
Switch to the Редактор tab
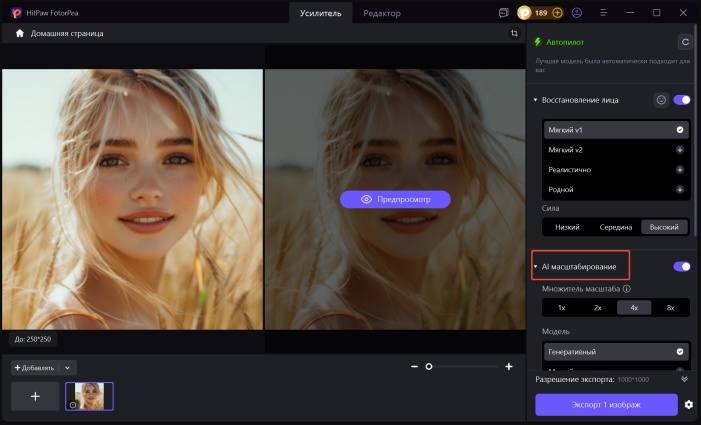[x=382, y=13]
